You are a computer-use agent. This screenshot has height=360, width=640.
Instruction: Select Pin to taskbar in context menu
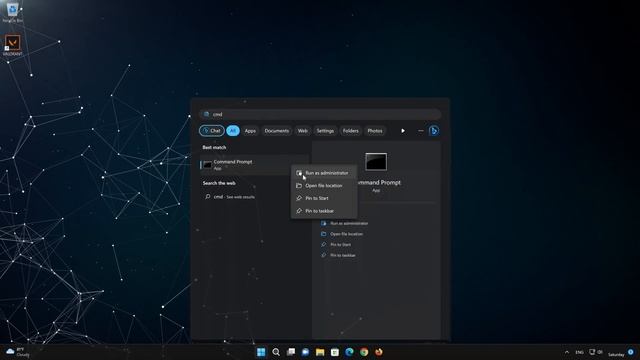324,211
